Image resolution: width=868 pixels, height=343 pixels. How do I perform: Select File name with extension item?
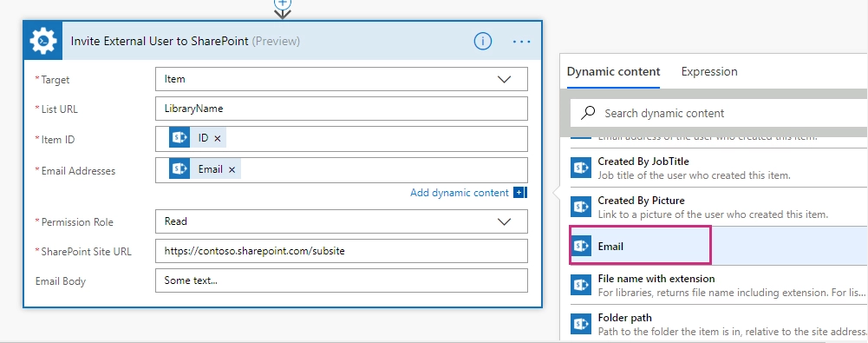point(719,285)
